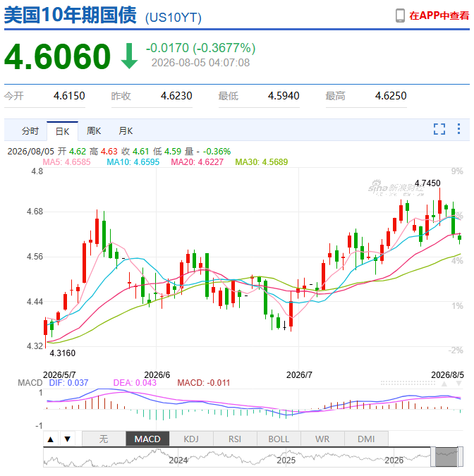This screenshot has width=474, height=476.
Task: Click the small gray up arrow near MACD panel
Action: (444, 384)
